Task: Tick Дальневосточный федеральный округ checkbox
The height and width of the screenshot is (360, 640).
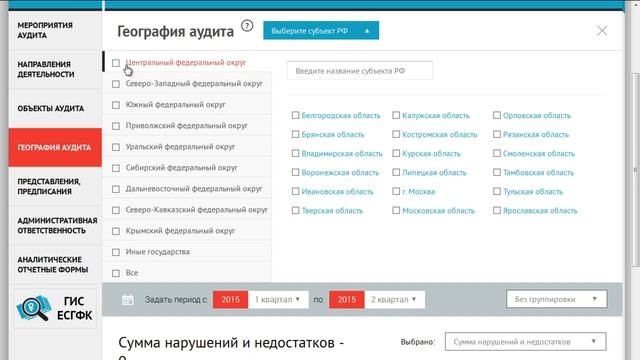Action: pos(116,189)
